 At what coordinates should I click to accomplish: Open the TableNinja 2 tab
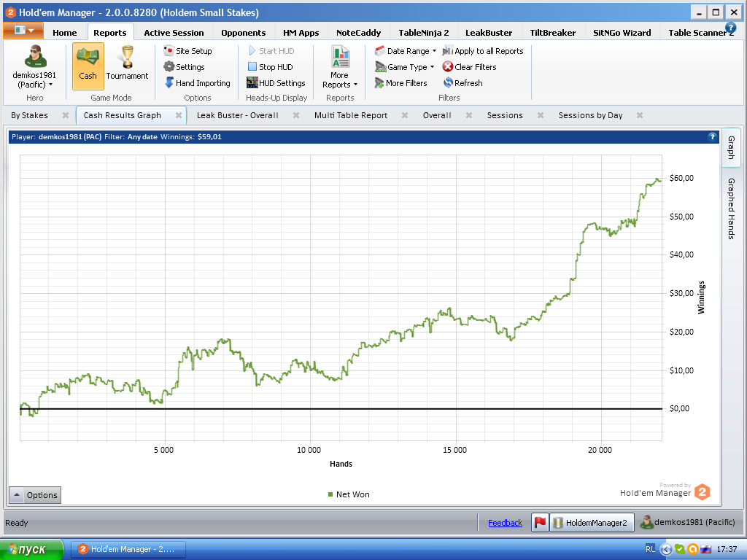point(424,32)
